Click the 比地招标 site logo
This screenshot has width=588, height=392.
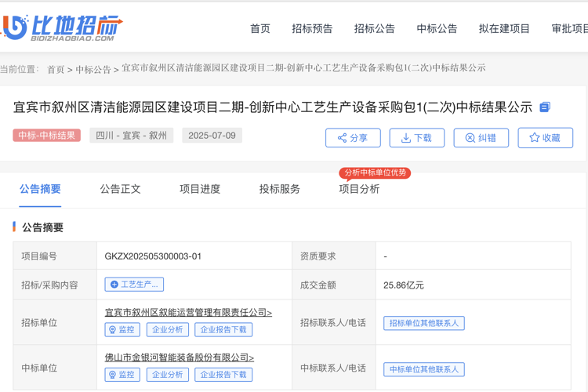tap(62, 28)
